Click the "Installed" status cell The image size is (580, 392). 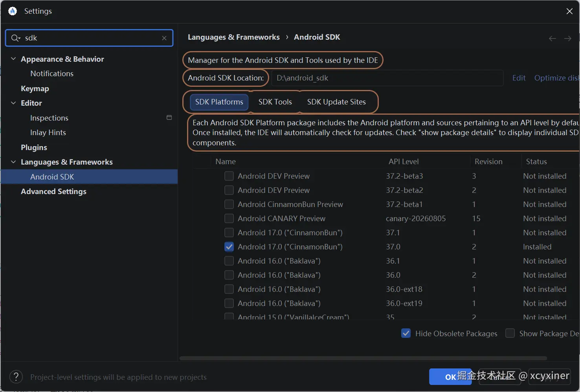537,247
